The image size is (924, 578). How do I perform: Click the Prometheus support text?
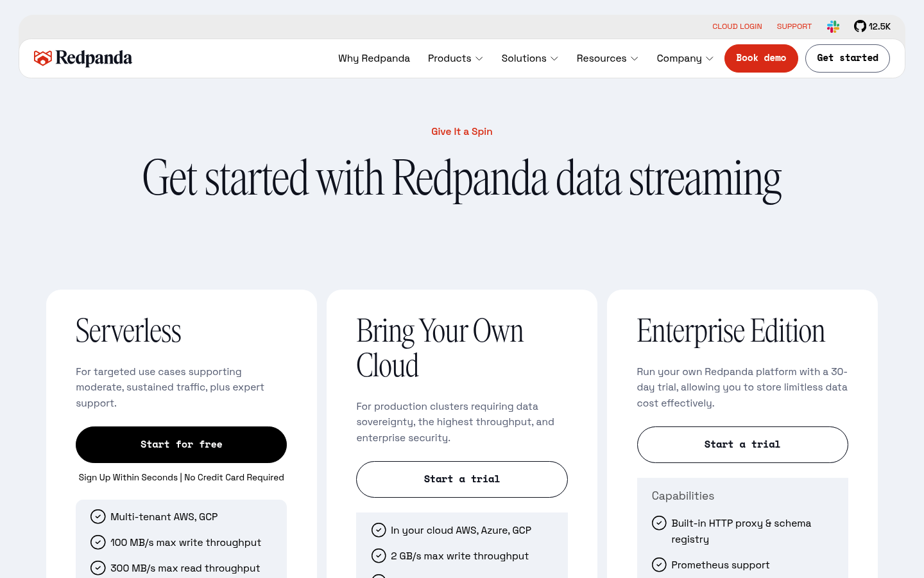pyautogui.click(x=721, y=565)
